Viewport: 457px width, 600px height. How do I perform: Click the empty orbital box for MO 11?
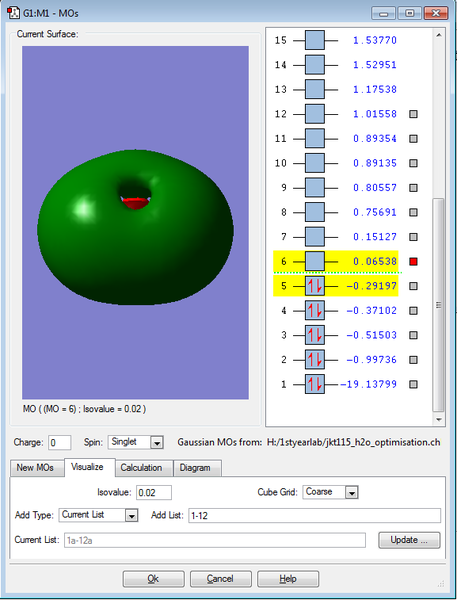pos(315,139)
